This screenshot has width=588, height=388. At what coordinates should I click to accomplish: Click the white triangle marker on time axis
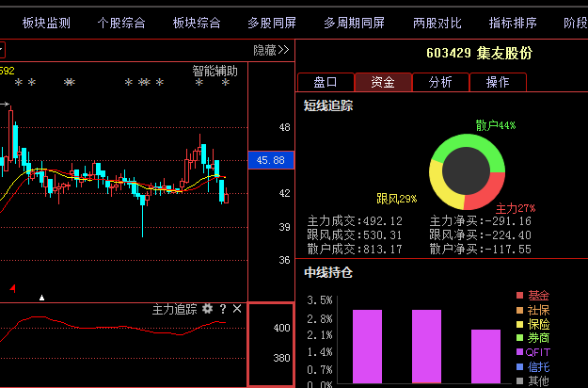click(x=42, y=298)
